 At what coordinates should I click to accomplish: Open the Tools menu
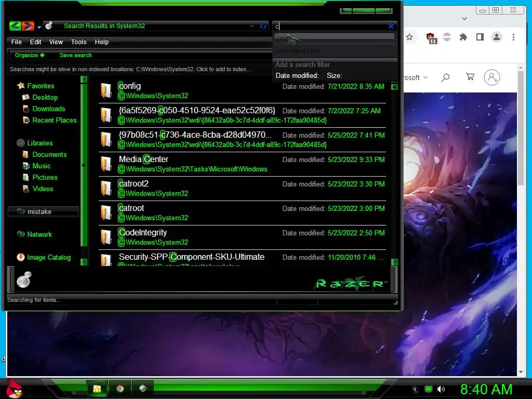coord(78,42)
